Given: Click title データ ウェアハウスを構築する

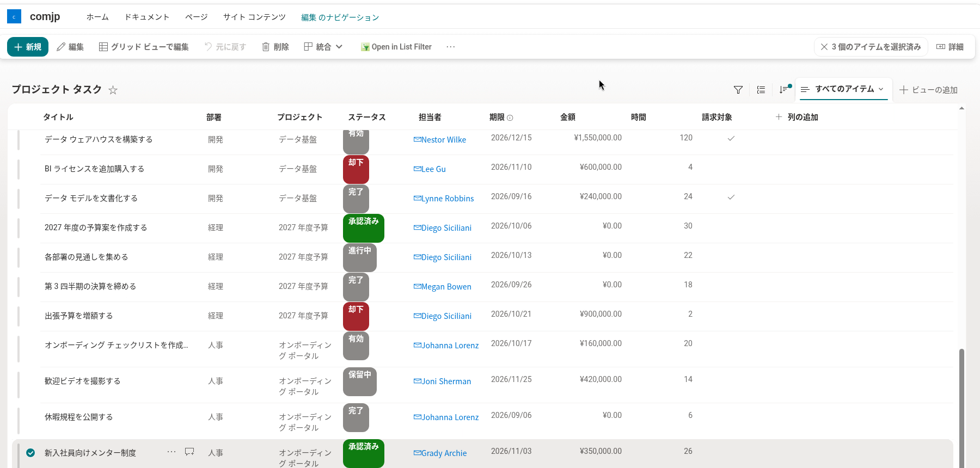Looking at the screenshot, I should [x=99, y=139].
